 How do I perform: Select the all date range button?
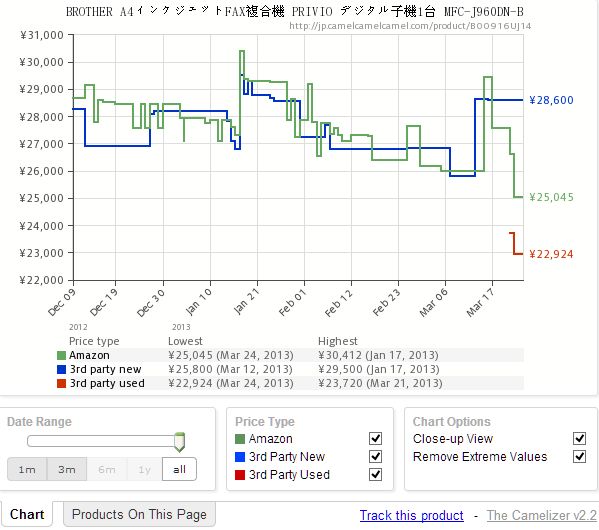tap(179, 469)
